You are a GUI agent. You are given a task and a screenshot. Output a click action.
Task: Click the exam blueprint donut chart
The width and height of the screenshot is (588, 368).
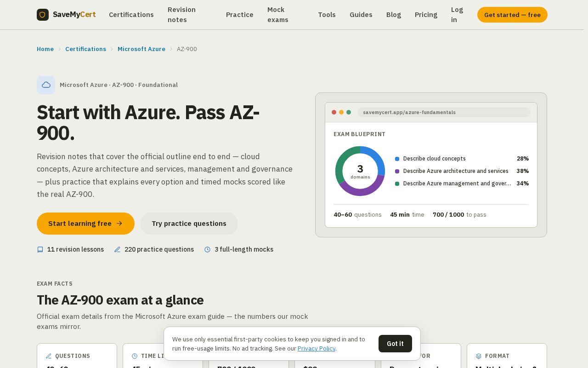[x=360, y=171]
